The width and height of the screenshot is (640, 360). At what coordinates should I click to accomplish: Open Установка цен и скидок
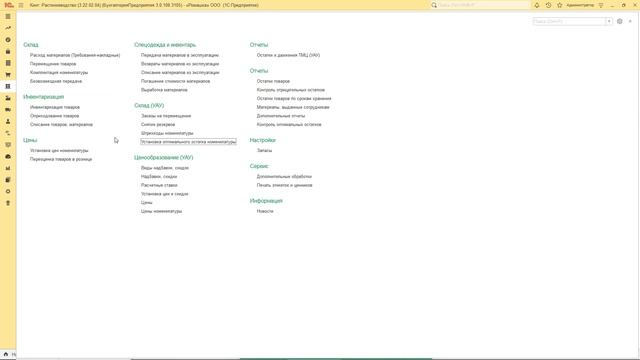pyautogui.click(x=164, y=194)
